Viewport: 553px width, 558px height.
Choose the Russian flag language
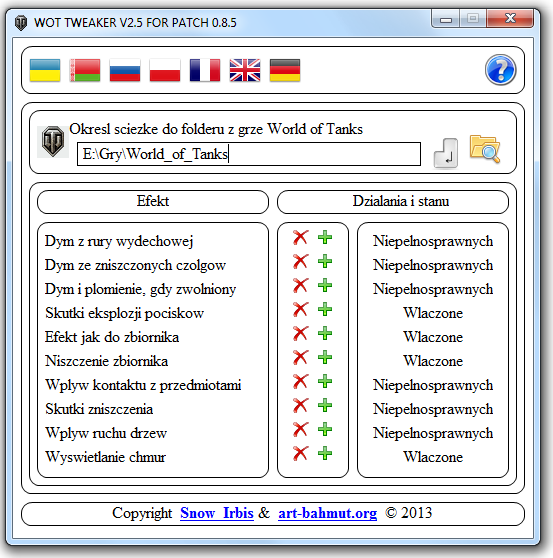click(x=125, y=70)
